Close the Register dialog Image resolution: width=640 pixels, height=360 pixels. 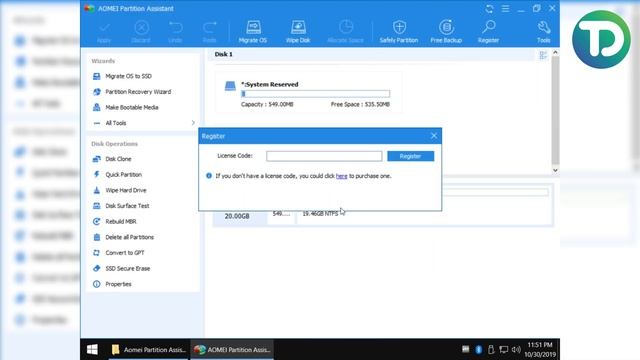tap(434, 136)
